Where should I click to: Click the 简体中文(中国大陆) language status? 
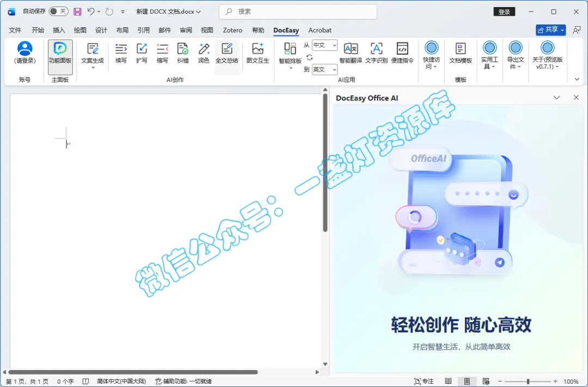pos(121,382)
